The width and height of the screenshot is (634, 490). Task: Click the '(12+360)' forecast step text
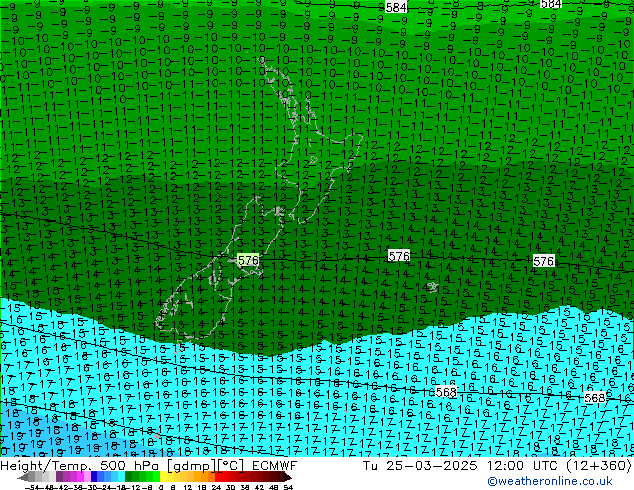pos(599,466)
